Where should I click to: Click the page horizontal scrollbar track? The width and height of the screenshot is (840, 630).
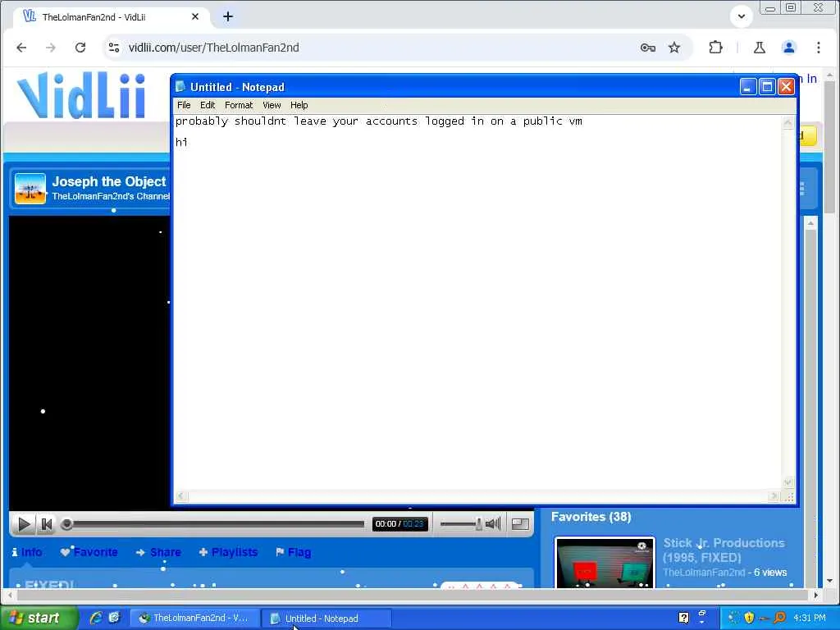point(413,595)
